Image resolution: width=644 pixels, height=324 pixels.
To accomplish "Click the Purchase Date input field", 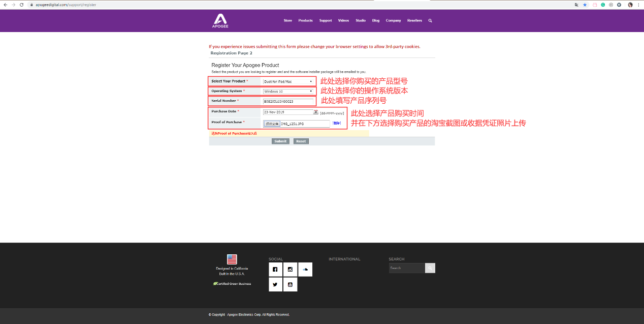I will tap(288, 112).
